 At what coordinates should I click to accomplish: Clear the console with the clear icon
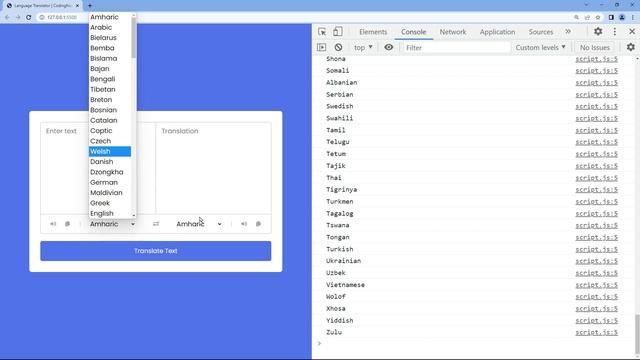338,47
